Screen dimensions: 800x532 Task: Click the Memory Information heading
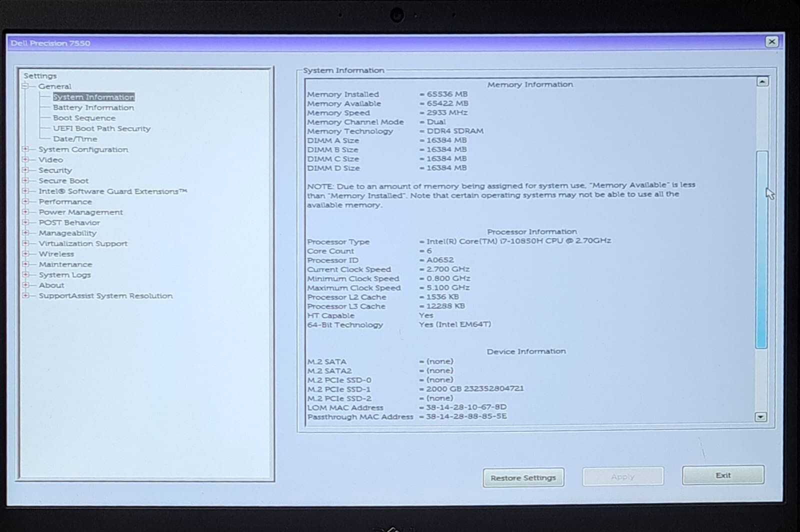(x=530, y=84)
